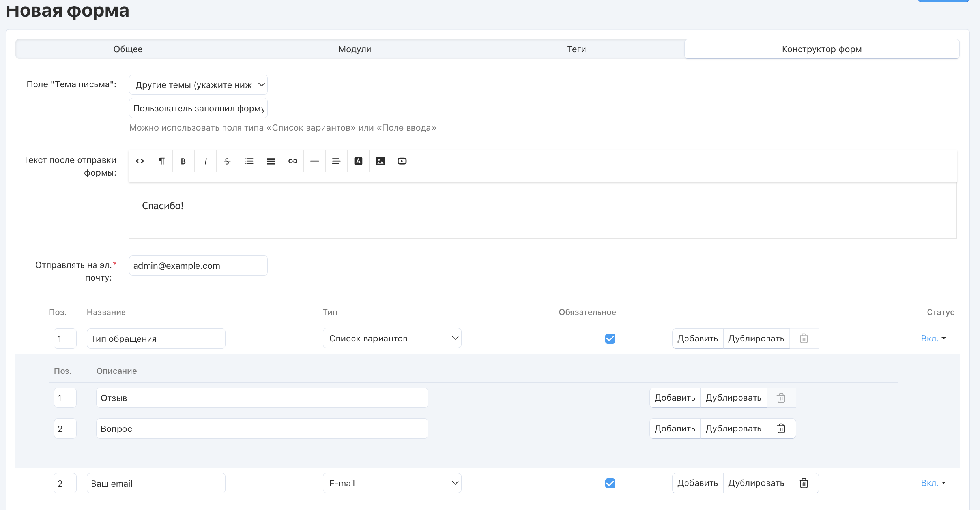The image size is (980, 510).
Task: Open the 'E-mail' field type dropdown
Action: (392, 483)
